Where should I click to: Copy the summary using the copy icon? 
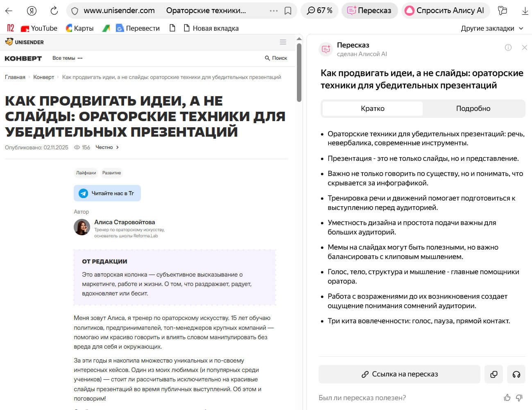494,374
